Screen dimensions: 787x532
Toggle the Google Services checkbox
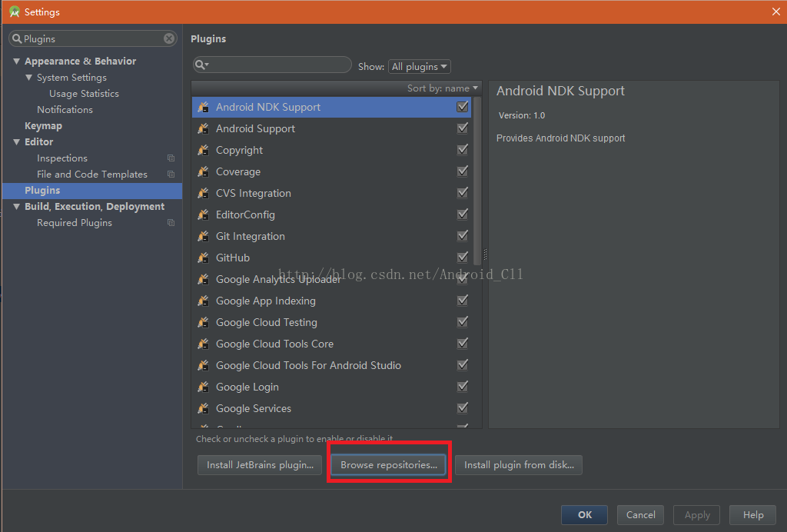point(462,408)
